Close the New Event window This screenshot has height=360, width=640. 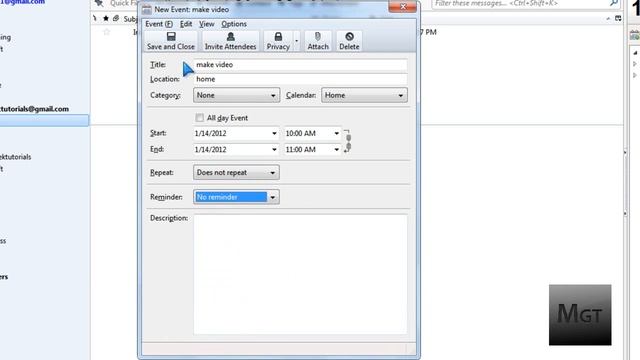tap(403, 6)
